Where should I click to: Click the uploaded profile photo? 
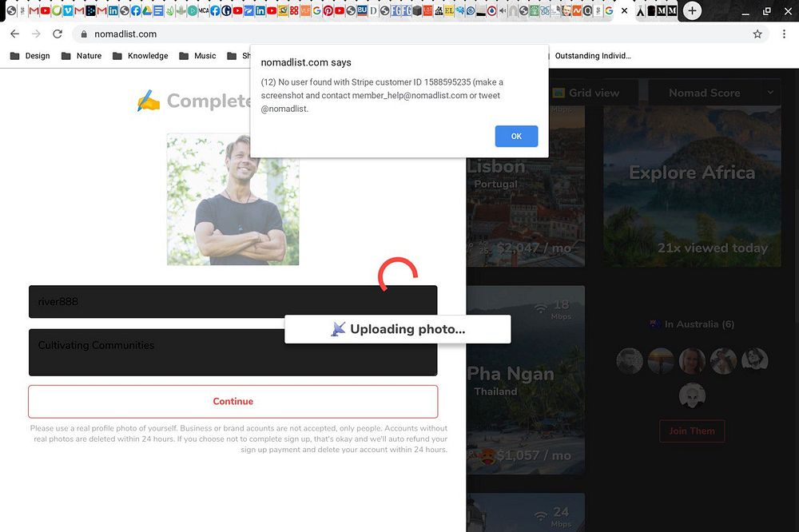(233, 199)
